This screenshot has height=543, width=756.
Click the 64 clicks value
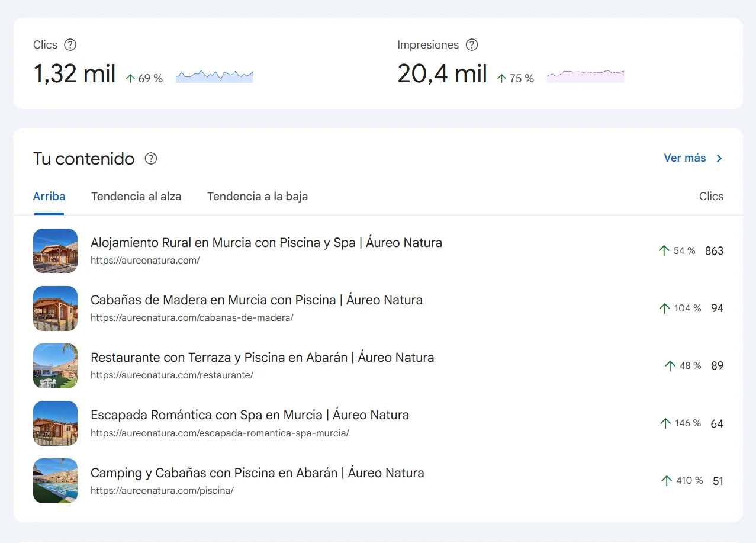pos(717,424)
